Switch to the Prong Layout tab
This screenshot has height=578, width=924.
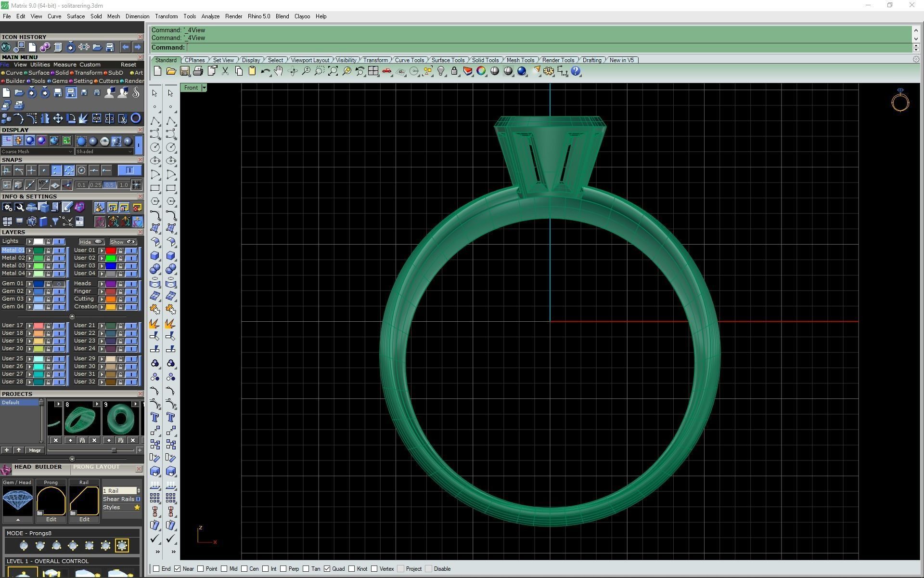[96, 467]
